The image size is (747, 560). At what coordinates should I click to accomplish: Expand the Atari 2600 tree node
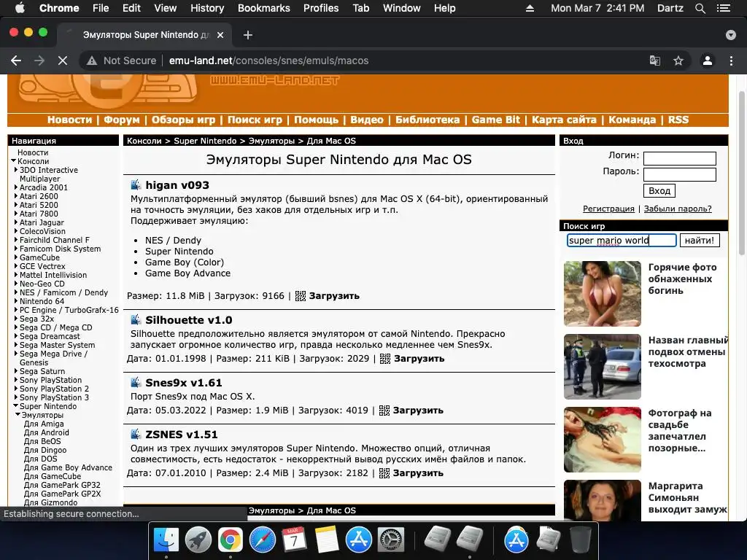[x=16, y=195]
